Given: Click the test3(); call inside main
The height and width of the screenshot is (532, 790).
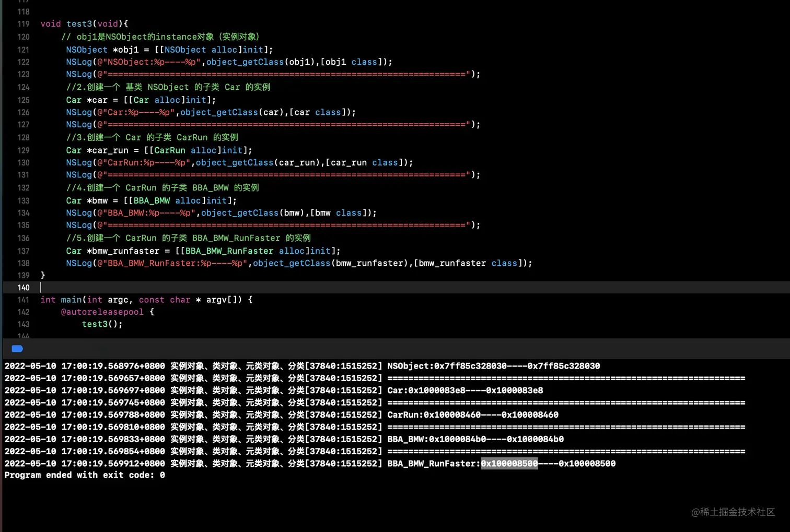Looking at the screenshot, I should [x=102, y=324].
